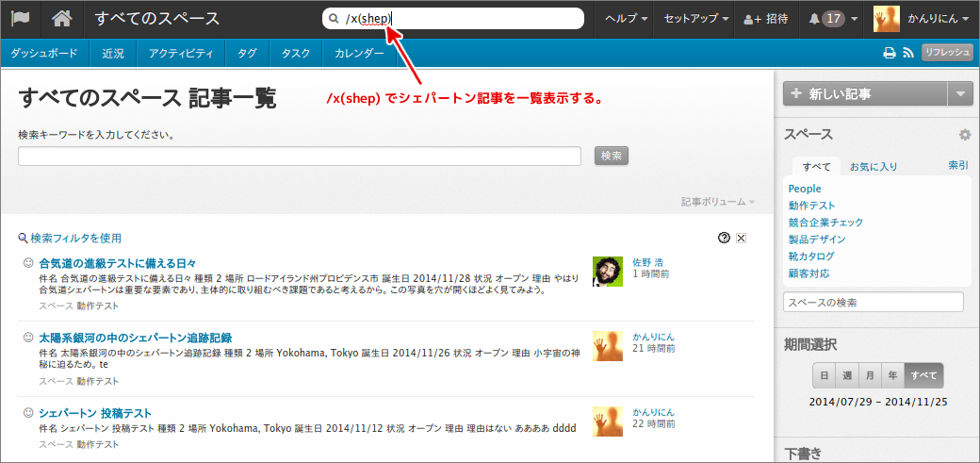Click the help question mark icon
980x463 pixels.
coord(724,238)
